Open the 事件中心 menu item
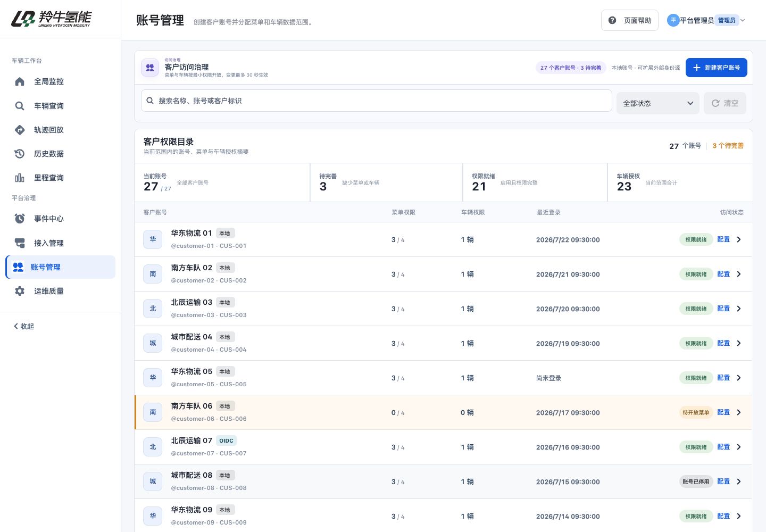This screenshot has width=766, height=532. [61, 219]
